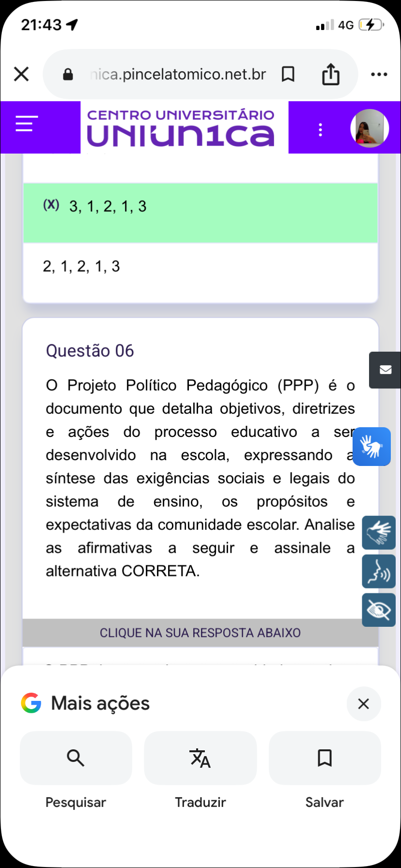Screen dimensions: 401x868
Task: Tap the share icon in browser bar
Action: [331, 74]
